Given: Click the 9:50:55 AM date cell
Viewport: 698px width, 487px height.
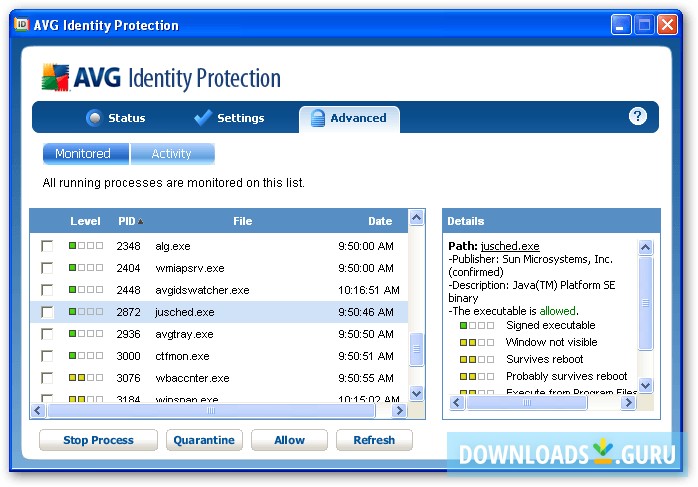Looking at the screenshot, I should (365, 378).
